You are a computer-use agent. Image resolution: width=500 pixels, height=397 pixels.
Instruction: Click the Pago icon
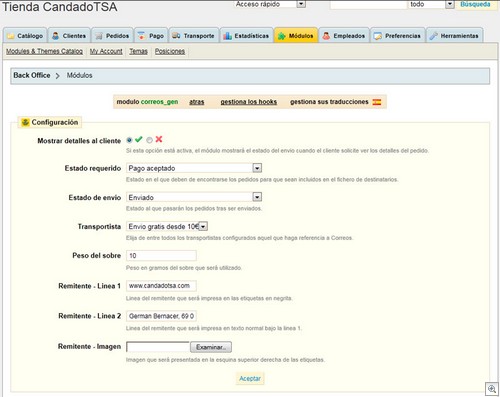pos(142,36)
